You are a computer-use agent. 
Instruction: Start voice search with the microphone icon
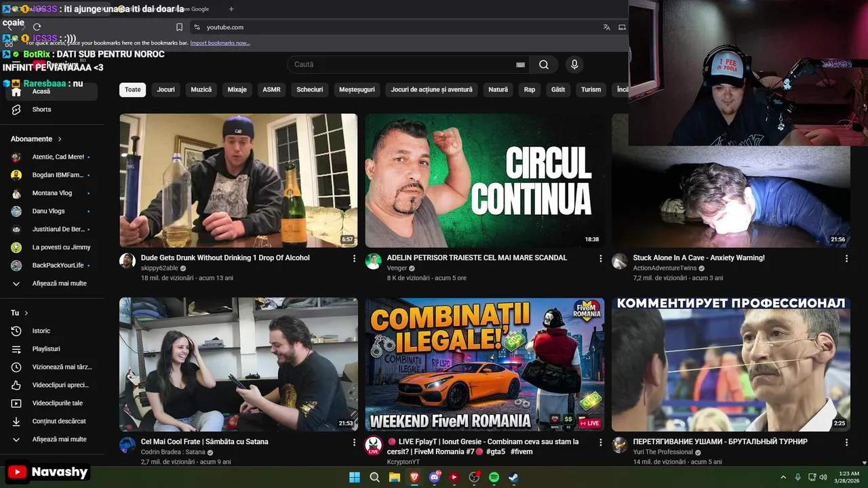574,64
